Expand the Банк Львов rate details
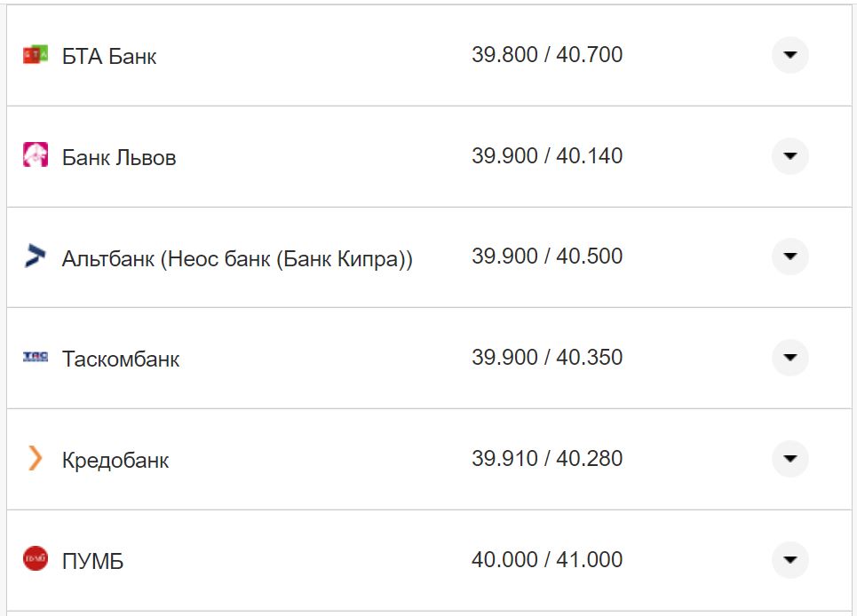This screenshot has height=616, width=857. tap(790, 156)
